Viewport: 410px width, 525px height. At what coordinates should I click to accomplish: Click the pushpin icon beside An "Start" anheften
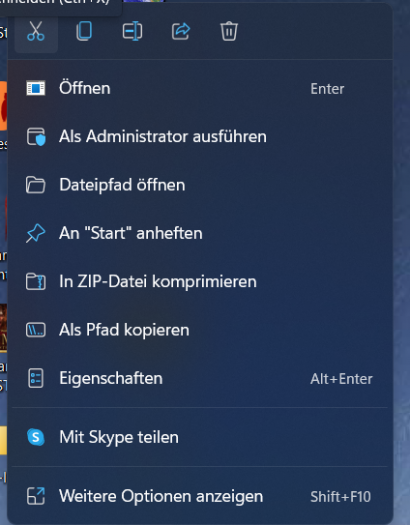pyautogui.click(x=35, y=233)
